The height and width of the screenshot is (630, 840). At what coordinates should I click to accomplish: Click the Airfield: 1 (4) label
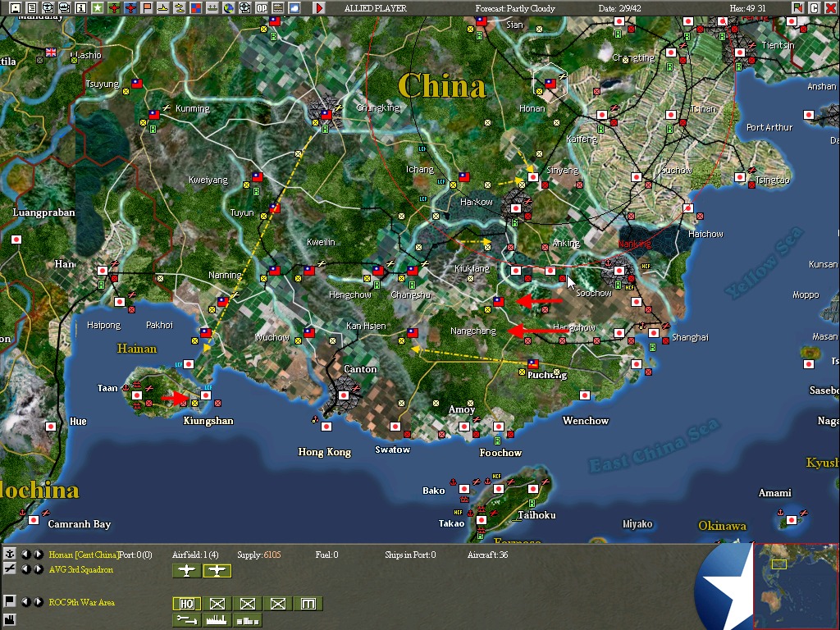point(195,555)
